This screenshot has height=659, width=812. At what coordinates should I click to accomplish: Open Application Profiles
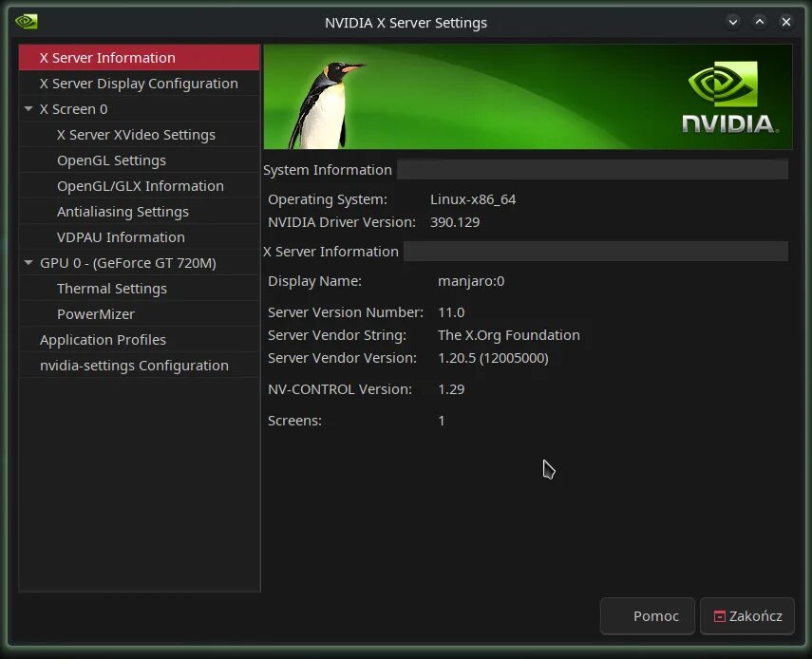pos(139,340)
